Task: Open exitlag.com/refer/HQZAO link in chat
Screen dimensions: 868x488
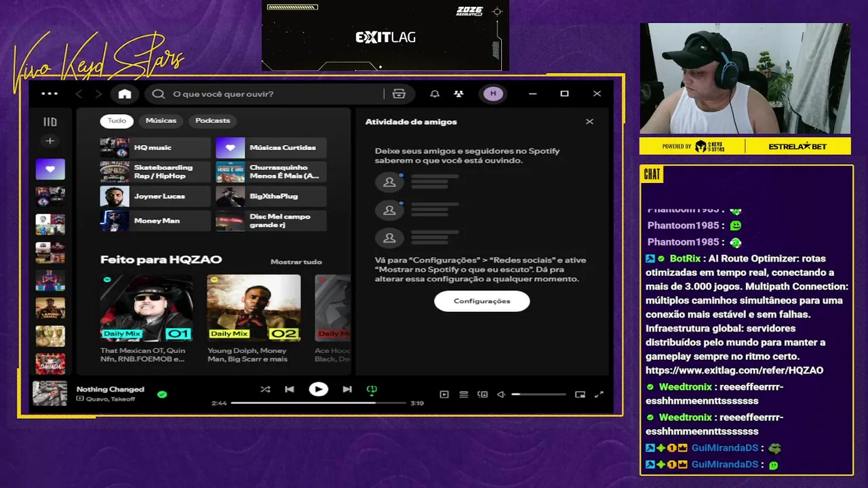Action: point(734,370)
